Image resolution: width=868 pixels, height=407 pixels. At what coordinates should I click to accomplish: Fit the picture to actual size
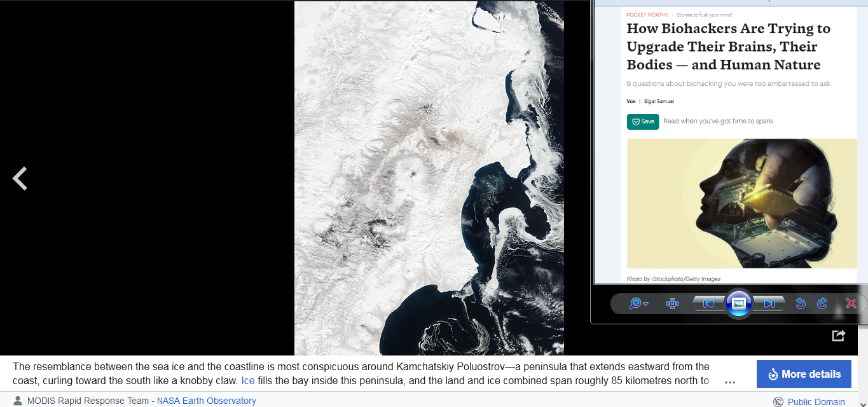672,304
